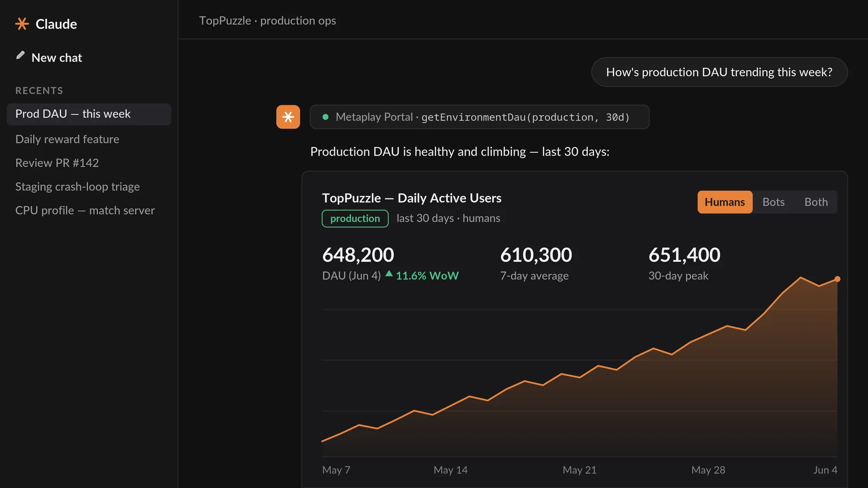Click the production environment badge
868x488 pixels.
[355, 218]
